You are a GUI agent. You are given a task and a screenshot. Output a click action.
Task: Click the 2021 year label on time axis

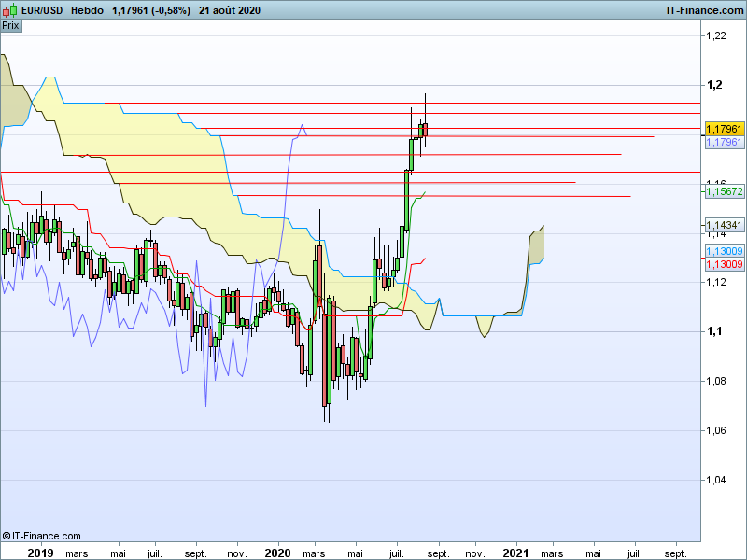pos(516,553)
